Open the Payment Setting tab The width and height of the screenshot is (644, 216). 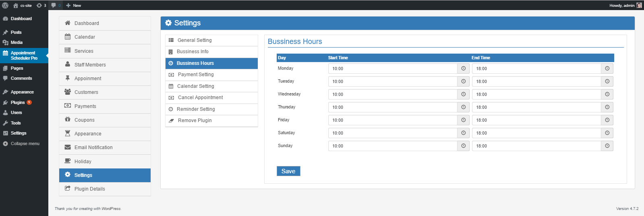[x=195, y=75]
